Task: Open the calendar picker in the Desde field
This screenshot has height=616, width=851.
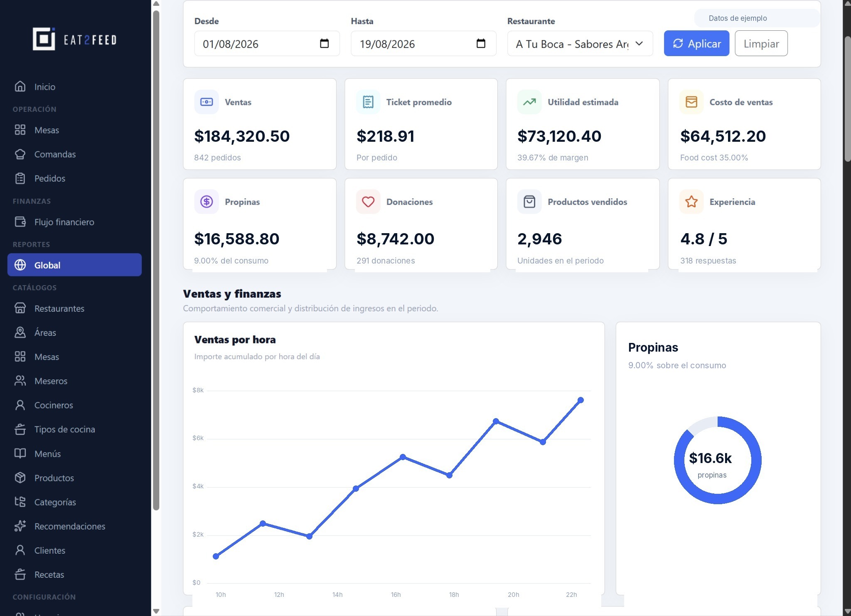Action: tap(325, 43)
